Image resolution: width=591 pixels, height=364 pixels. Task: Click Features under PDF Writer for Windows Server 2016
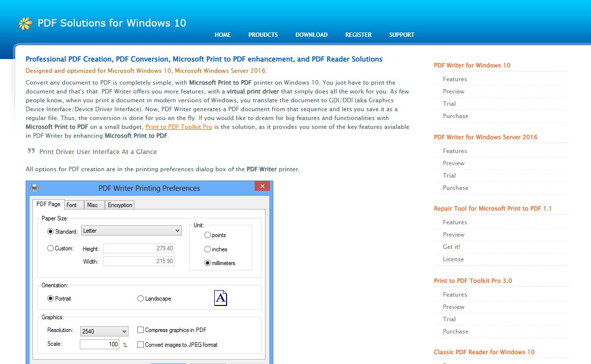[455, 151]
